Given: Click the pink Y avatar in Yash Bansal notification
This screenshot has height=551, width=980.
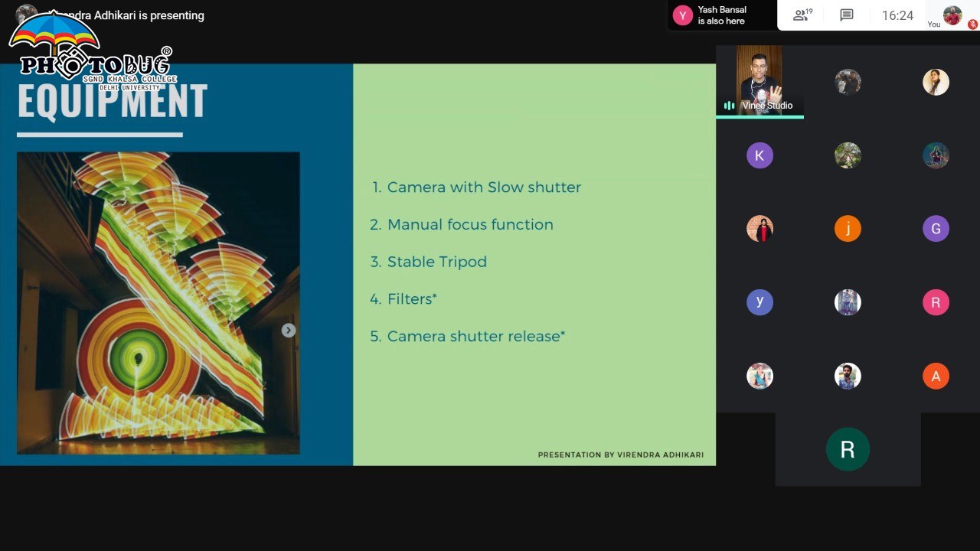Looking at the screenshot, I should coord(682,15).
